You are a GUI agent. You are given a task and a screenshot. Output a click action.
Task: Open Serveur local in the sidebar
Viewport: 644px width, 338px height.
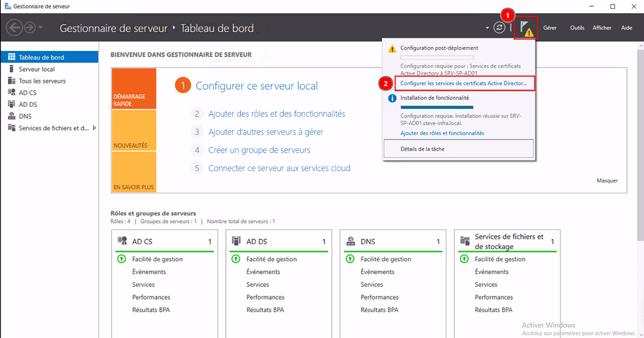click(x=36, y=69)
